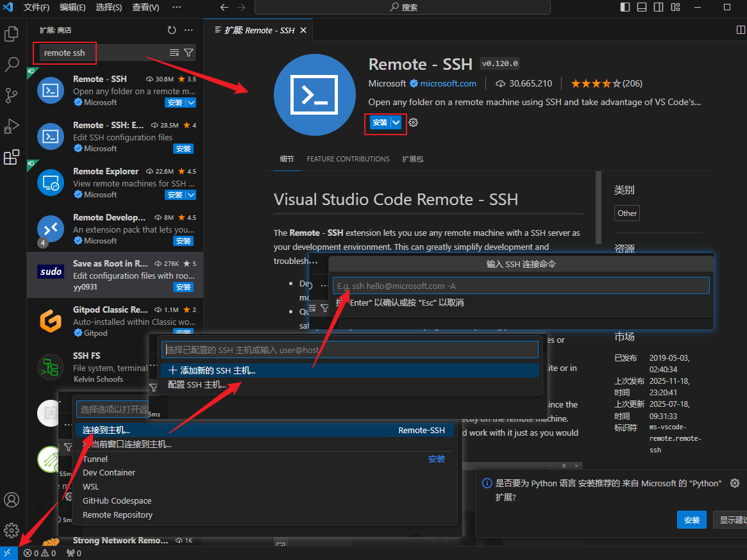Open microsoft.com publisher link
This screenshot has height=560, width=747.
click(448, 83)
